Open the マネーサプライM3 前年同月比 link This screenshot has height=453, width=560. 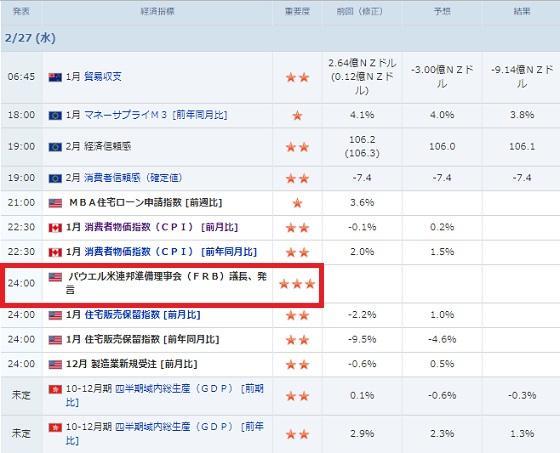155,115
